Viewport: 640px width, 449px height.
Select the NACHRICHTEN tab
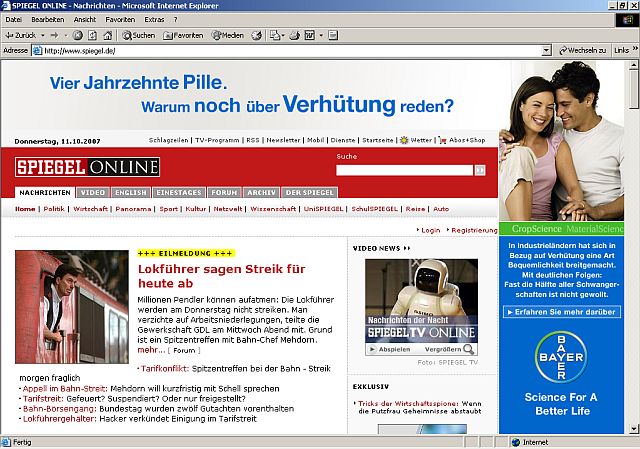[x=45, y=193]
